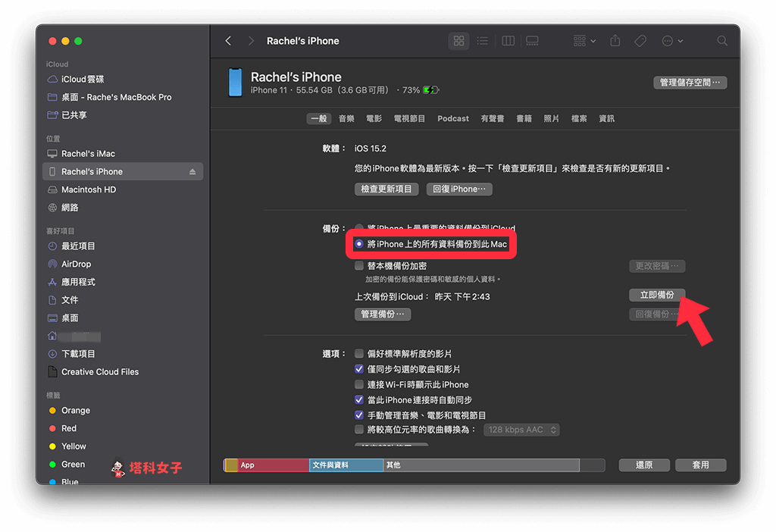Click the 最近項目 clock icon
Image resolution: width=776 pixels, height=532 pixels.
52,246
